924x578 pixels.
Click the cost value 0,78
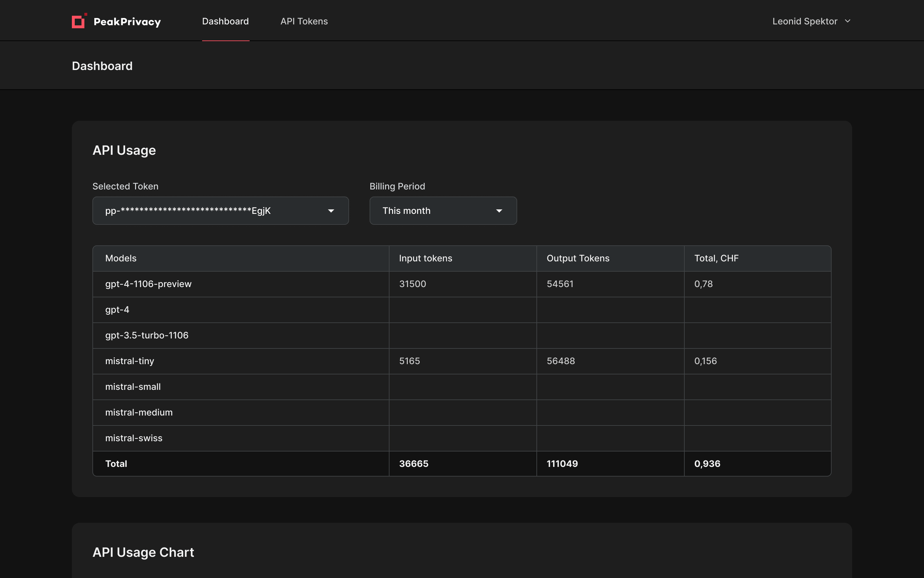[703, 284]
